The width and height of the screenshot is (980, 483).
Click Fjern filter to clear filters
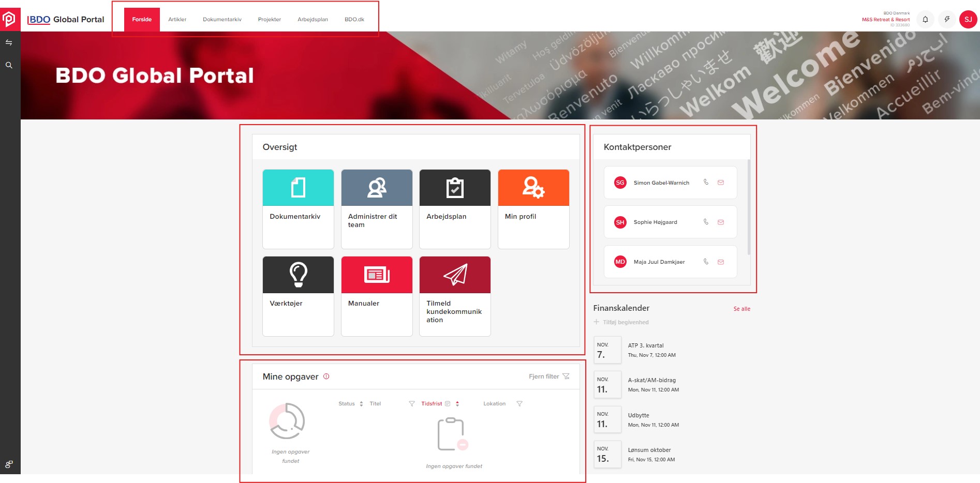coord(549,376)
